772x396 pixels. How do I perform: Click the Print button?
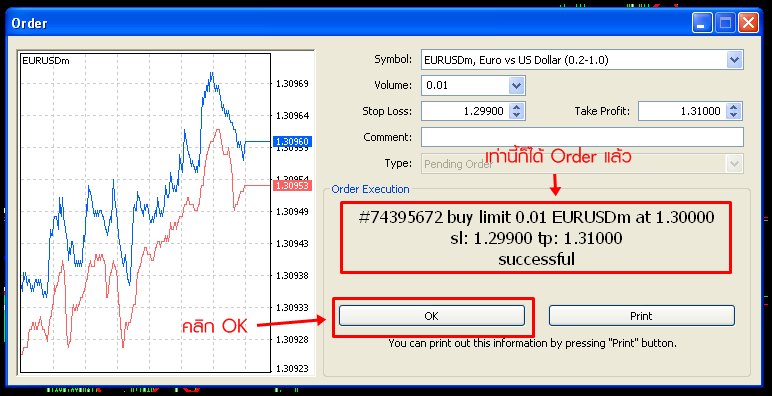point(642,316)
